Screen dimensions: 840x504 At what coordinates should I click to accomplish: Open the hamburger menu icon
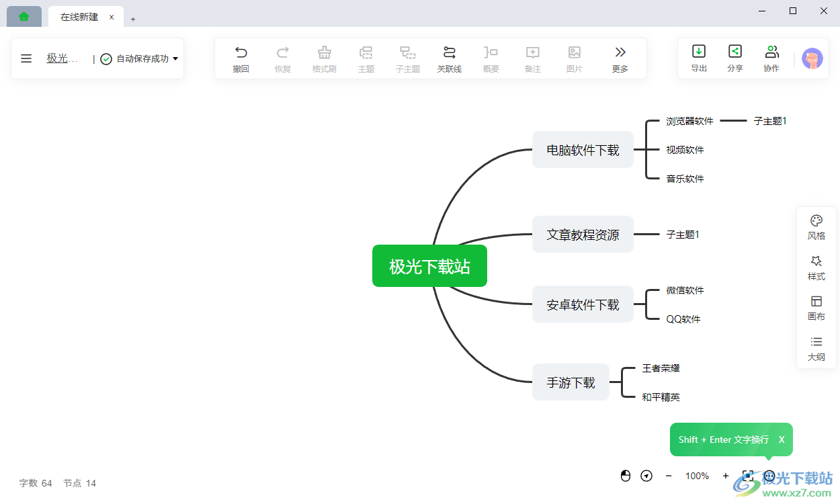coord(26,58)
